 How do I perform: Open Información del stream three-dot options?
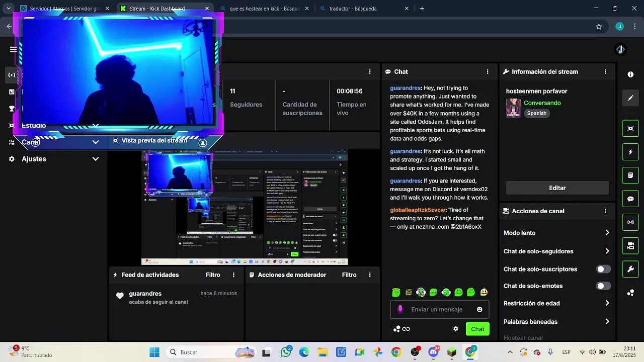[x=605, y=72]
